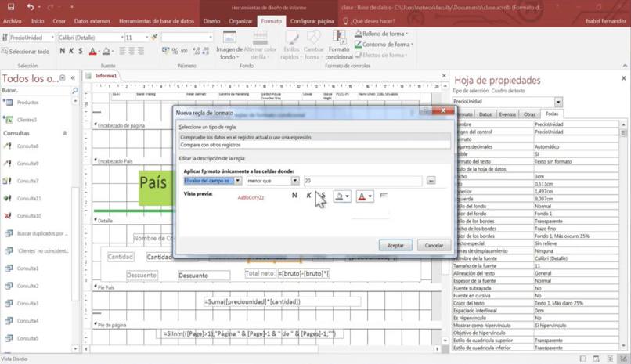
Task: Open the Productos table in navigation pane
Action: (27, 103)
